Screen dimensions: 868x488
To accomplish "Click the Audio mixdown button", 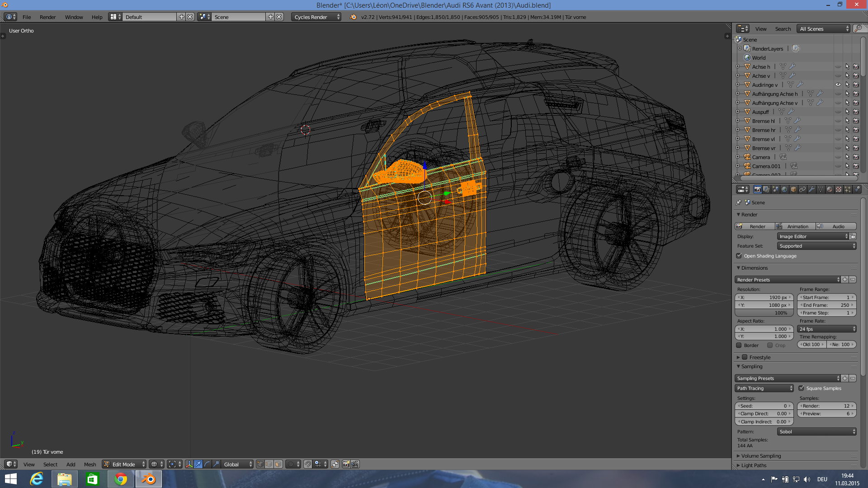I will click(836, 226).
